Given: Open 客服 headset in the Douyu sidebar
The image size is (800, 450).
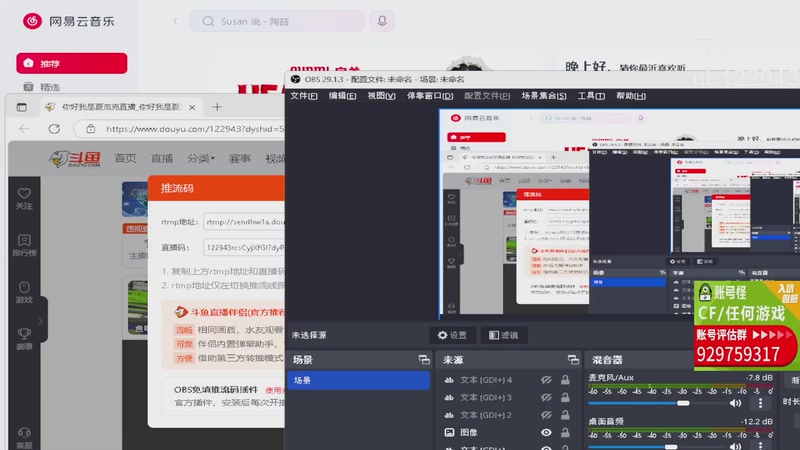Looking at the screenshot, I should coord(24,438).
